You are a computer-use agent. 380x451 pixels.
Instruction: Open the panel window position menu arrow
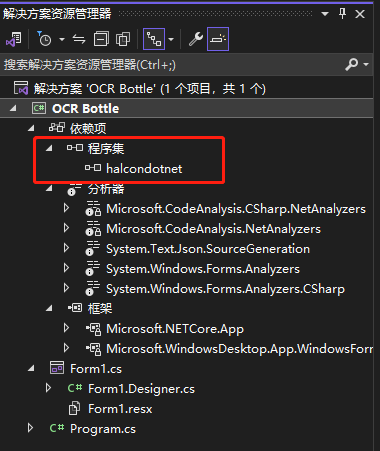[325, 14]
